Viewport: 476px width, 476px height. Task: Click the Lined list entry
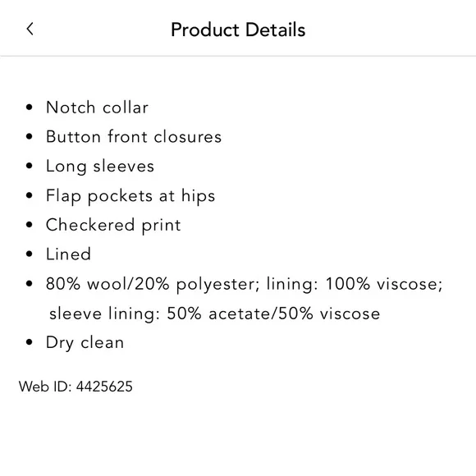tap(68, 254)
